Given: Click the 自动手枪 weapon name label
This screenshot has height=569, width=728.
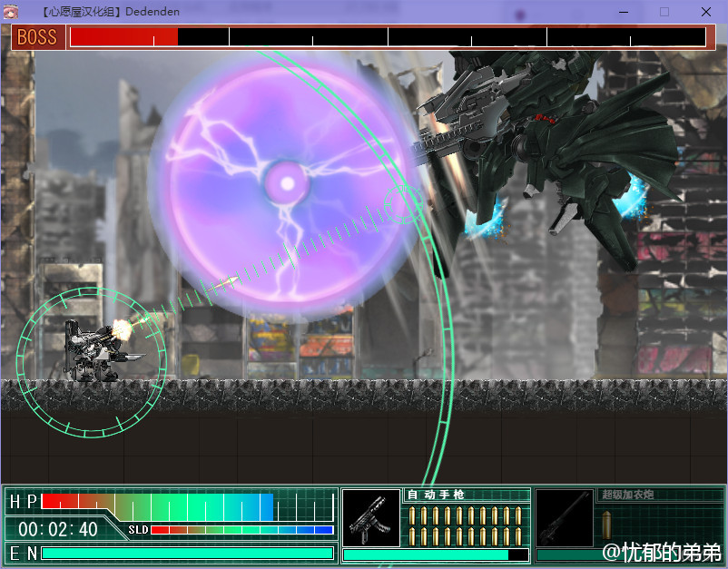Looking at the screenshot, I should tap(437, 495).
